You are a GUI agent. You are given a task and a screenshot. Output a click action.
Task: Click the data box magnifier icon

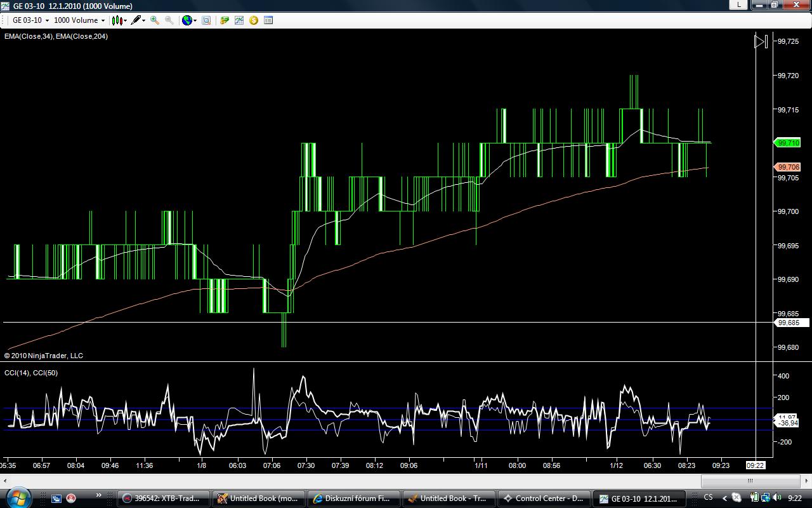pyautogui.click(x=206, y=20)
